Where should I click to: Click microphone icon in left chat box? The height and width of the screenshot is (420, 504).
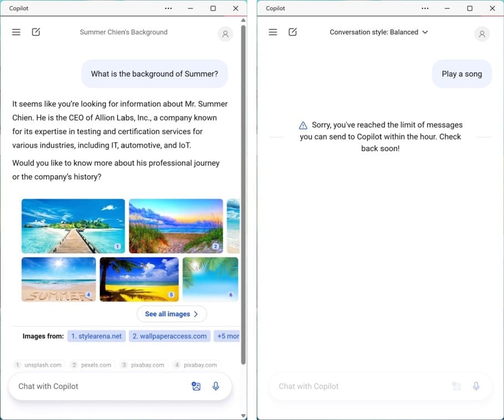click(216, 386)
